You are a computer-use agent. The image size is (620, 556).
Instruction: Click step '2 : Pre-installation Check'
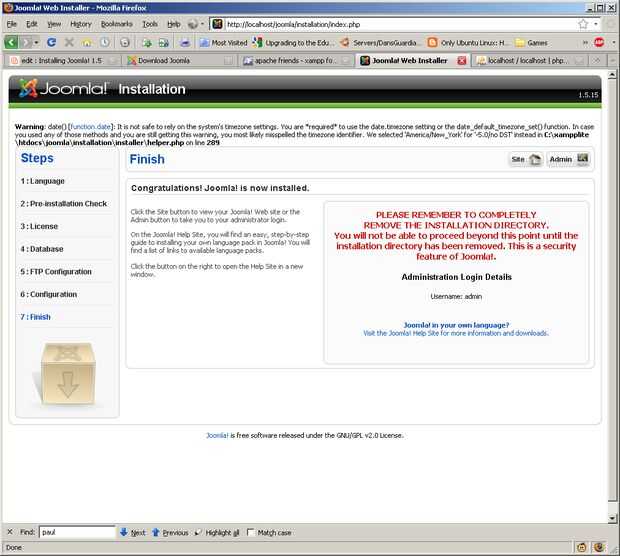click(x=64, y=204)
